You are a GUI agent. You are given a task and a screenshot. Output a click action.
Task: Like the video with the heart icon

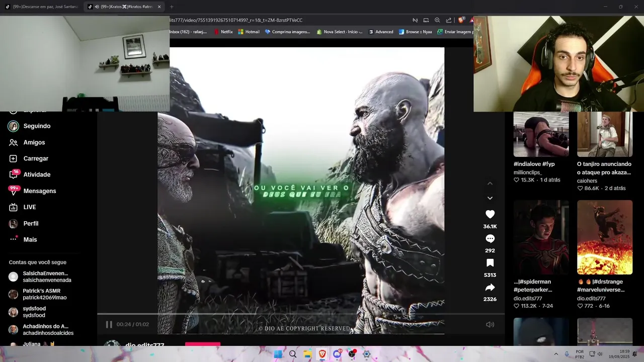490,214
